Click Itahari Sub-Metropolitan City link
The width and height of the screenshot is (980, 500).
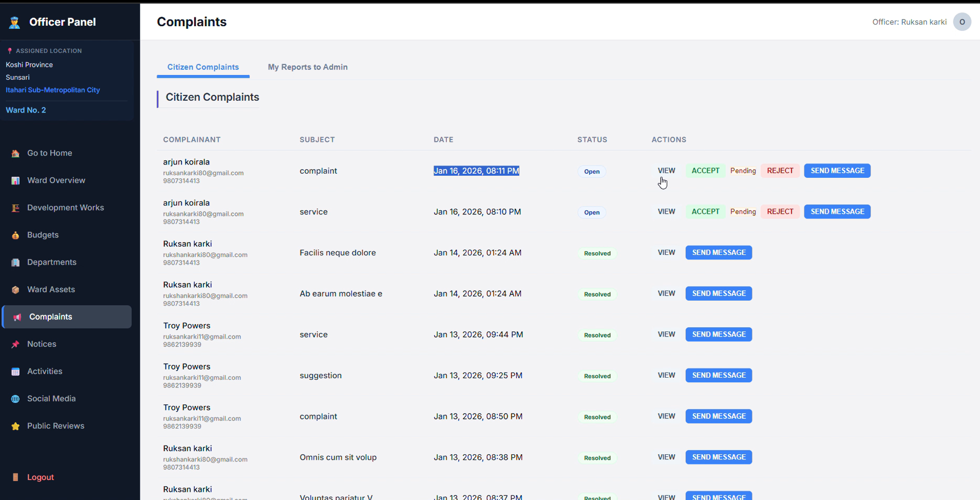pyautogui.click(x=53, y=90)
